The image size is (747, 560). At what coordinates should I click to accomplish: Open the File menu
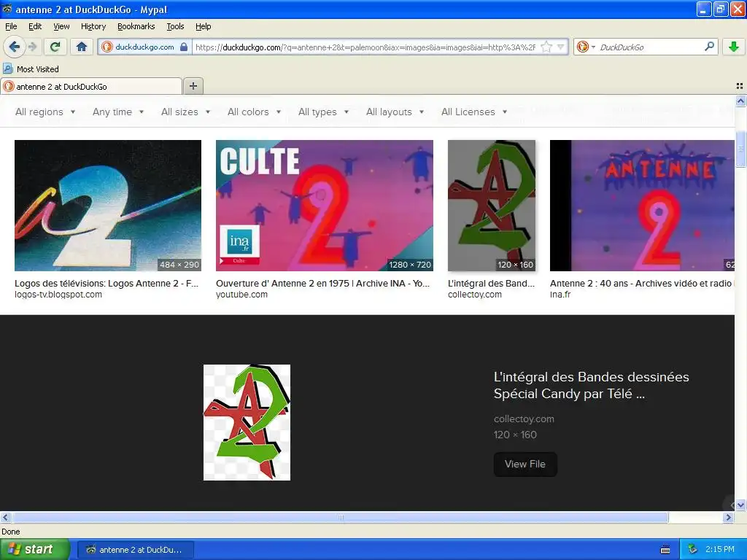point(11,26)
